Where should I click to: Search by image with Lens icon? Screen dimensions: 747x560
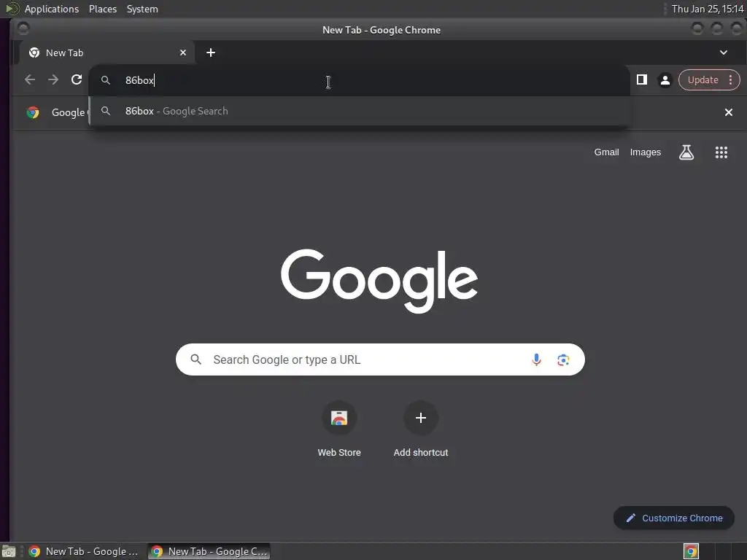pos(563,360)
